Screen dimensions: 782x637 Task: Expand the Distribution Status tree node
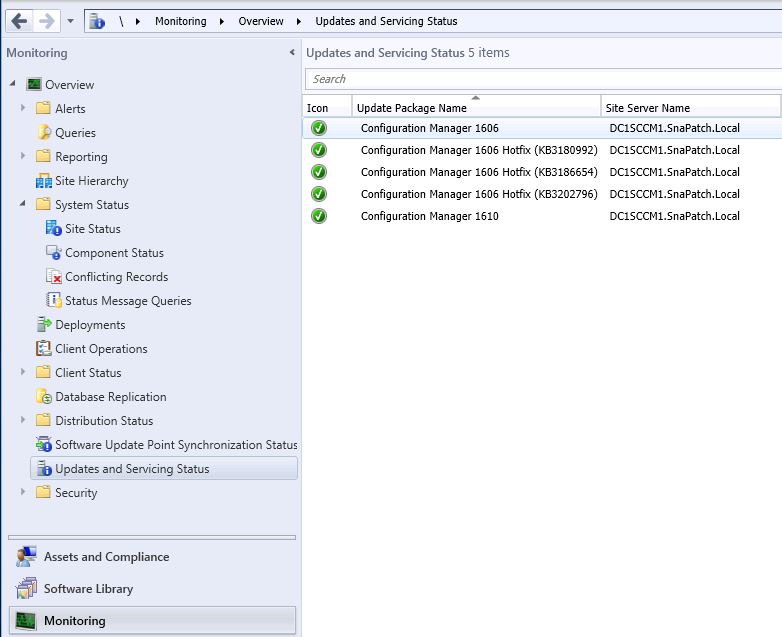(x=23, y=420)
